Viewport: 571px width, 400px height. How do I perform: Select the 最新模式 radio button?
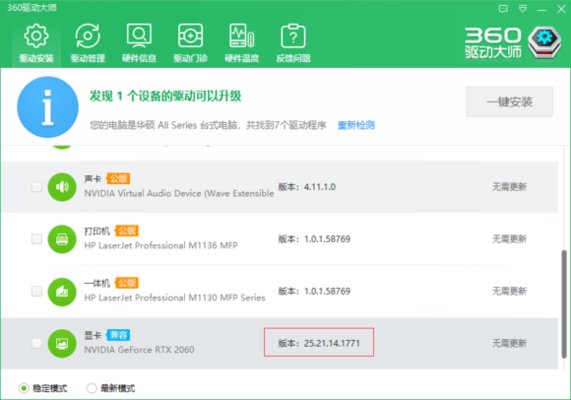[91, 388]
